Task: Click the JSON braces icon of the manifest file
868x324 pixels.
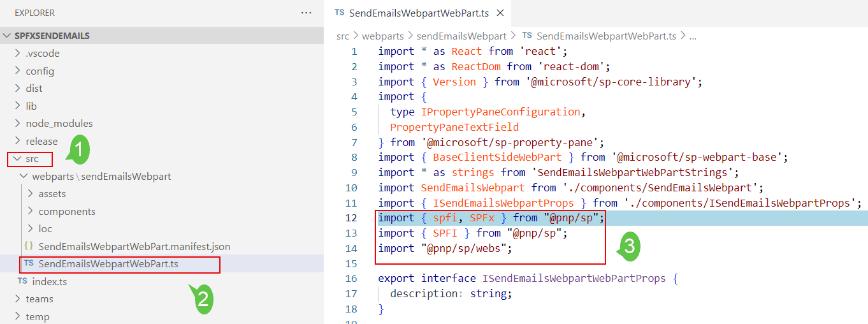Action: point(28,246)
